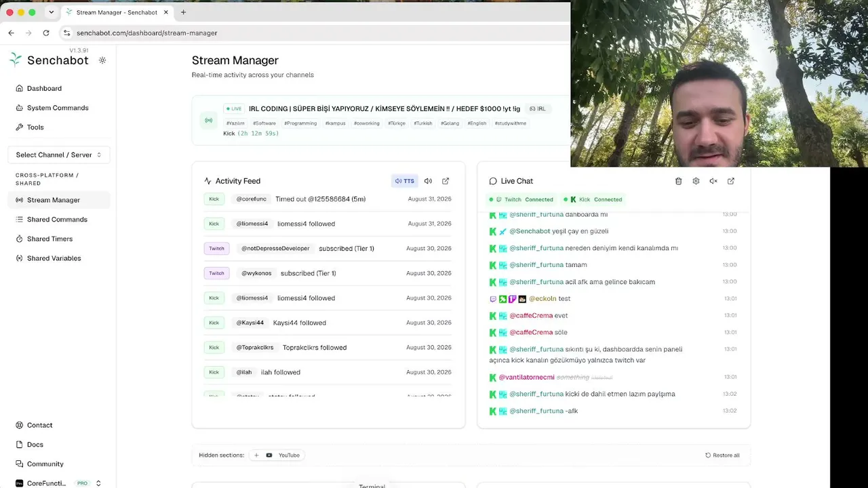The image size is (868, 488).
Task: Switch theme with the sun icon
Action: (102, 60)
